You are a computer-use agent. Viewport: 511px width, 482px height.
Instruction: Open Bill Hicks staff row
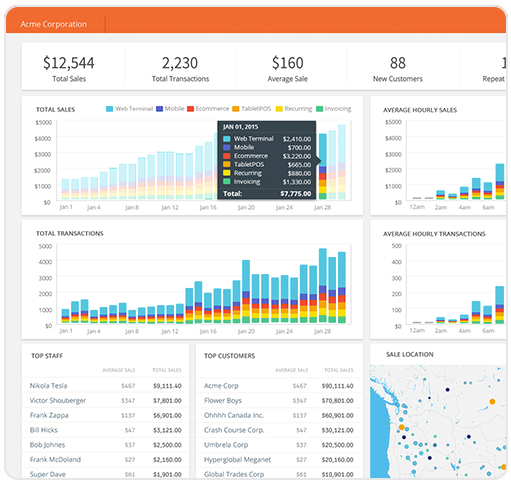click(105, 430)
